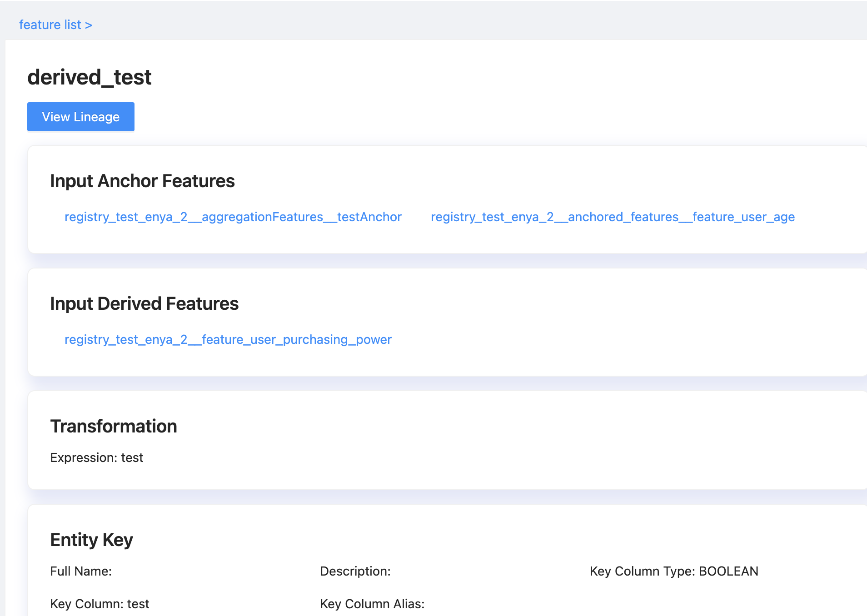The width and height of the screenshot is (867, 616).
Task: Click the Key Column Type label
Action: click(x=642, y=571)
